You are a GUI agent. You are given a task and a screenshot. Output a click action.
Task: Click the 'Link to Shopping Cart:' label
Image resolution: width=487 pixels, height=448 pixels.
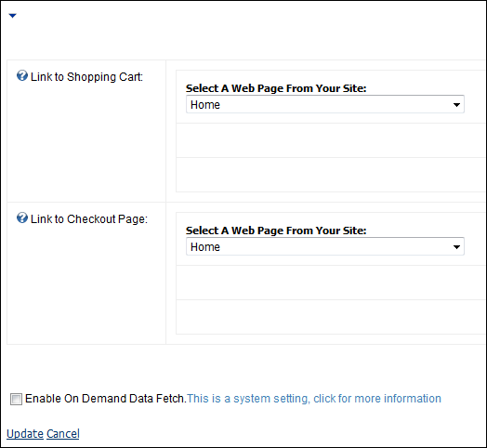coord(86,77)
